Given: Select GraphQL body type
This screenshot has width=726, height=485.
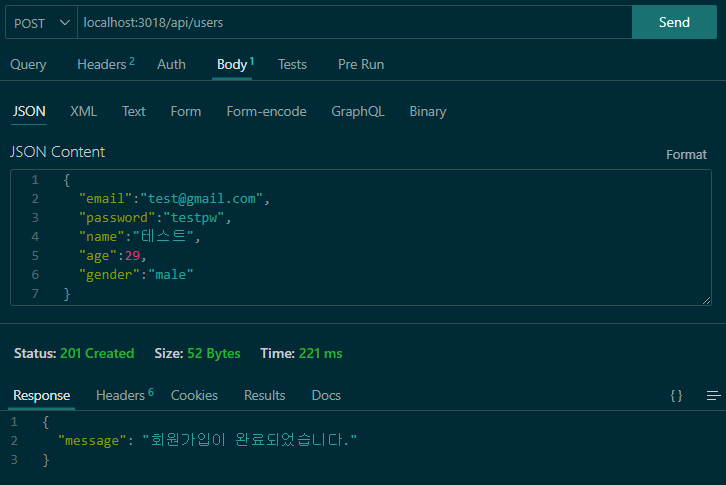Looking at the screenshot, I should (358, 111).
